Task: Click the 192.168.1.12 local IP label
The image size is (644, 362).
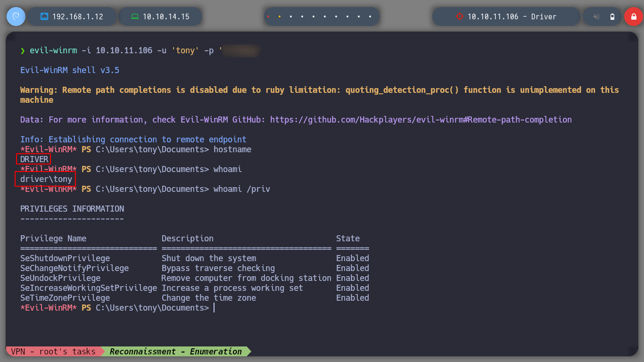Action: 78,16
